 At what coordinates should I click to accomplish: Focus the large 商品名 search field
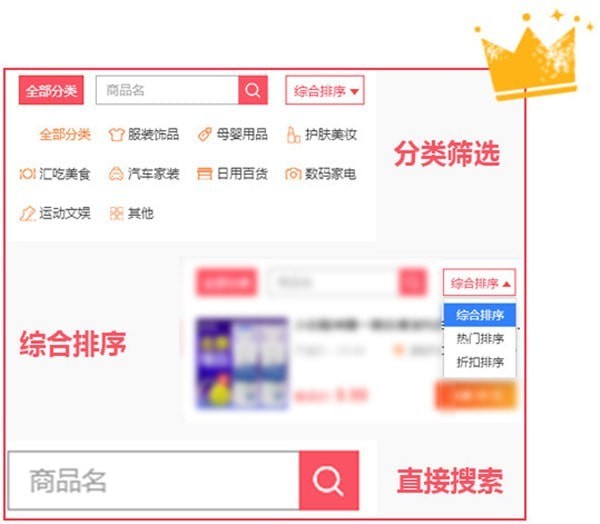tap(154, 480)
